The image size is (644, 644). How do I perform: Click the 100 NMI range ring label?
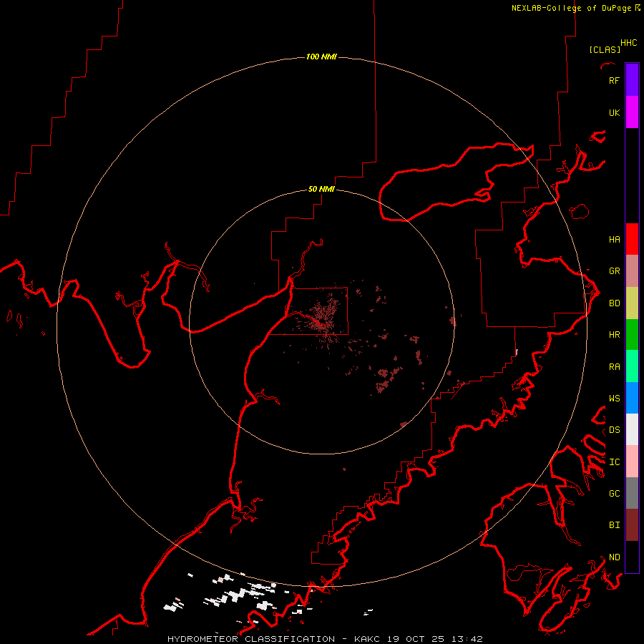pos(321,57)
